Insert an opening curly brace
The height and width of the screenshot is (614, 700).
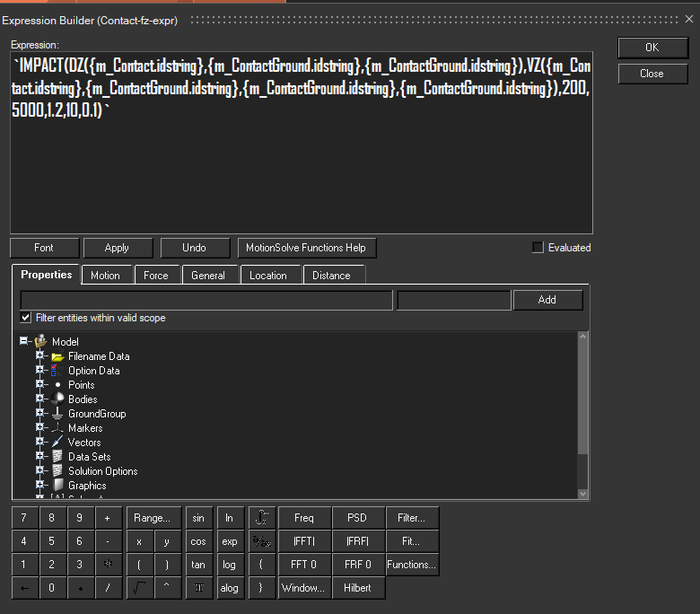[262, 564]
